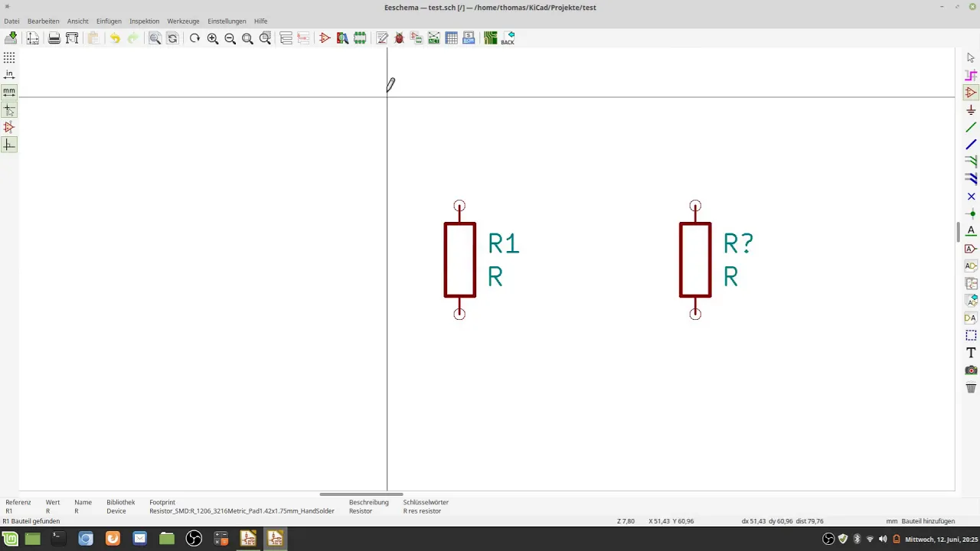
Task: Select the Create hierarchical sheet tool
Action: [971, 283]
